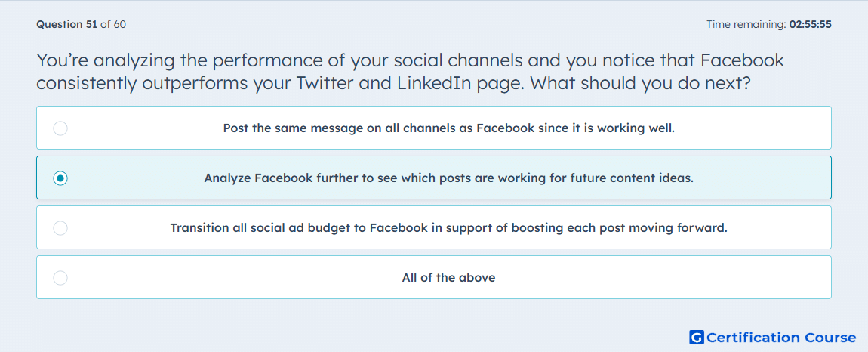Image resolution: width=868 pixels, height=352 pixels.
Task: Click the 'Time remaining:' label
Action: (746, 24)
